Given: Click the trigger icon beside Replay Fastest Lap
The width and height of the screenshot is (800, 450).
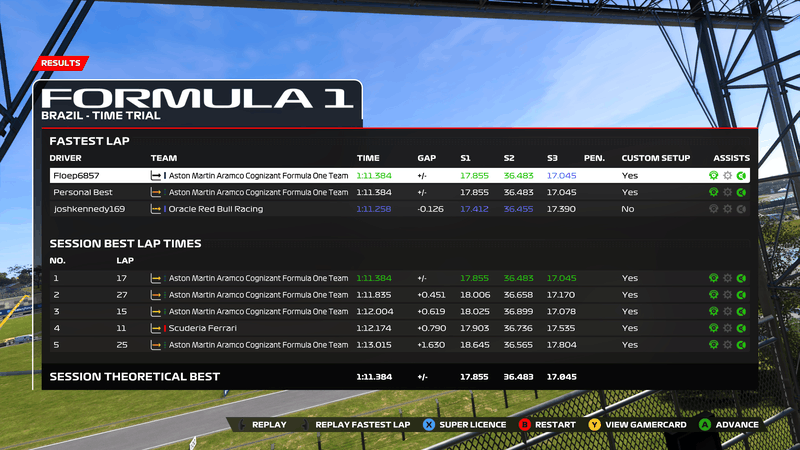Looking at the screenshot, I should point(306,424).
